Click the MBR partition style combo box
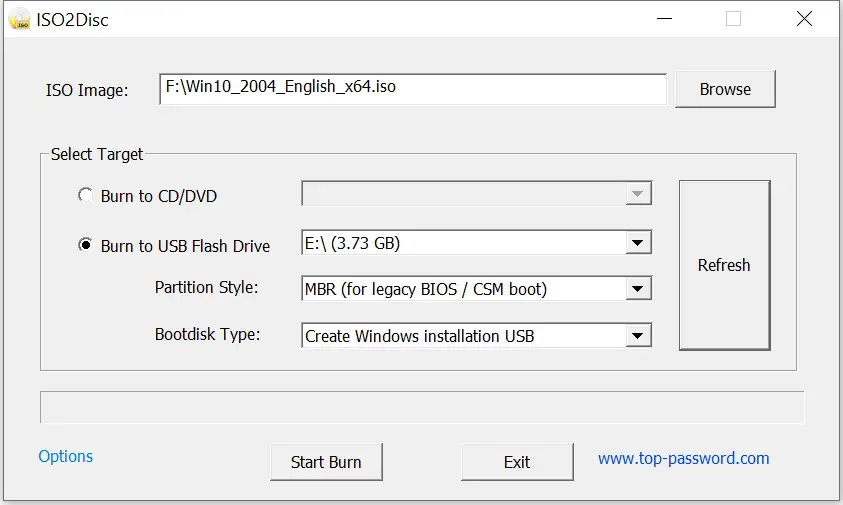The height and width of the screenshot is (505, 843). [476, 289]
